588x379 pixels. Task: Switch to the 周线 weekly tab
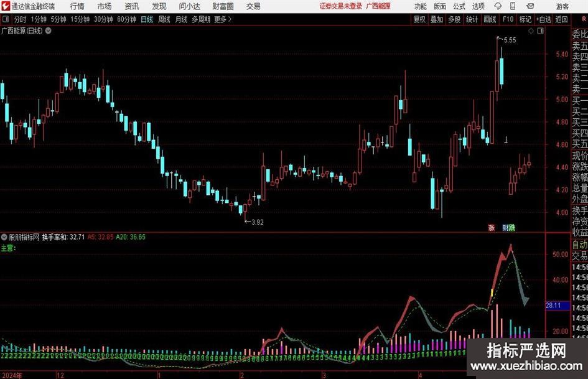(x=164, y=19)
